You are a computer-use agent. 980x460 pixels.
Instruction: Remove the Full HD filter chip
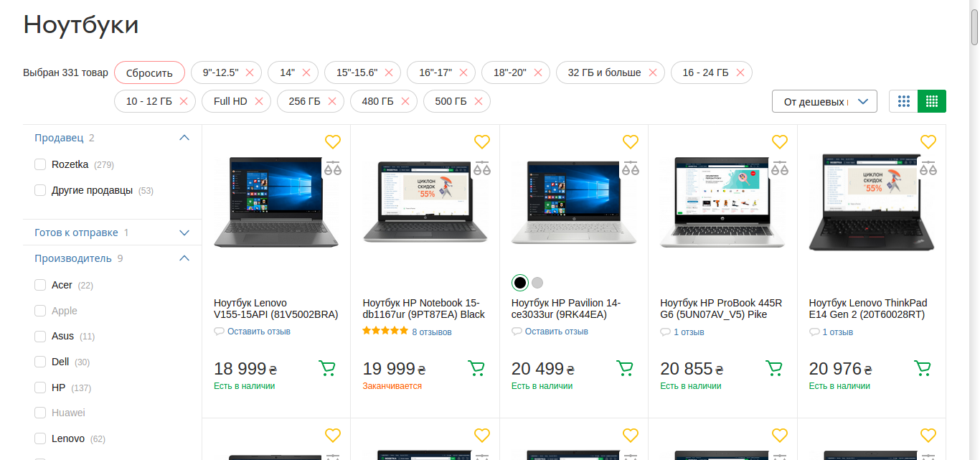coord(258,101)
